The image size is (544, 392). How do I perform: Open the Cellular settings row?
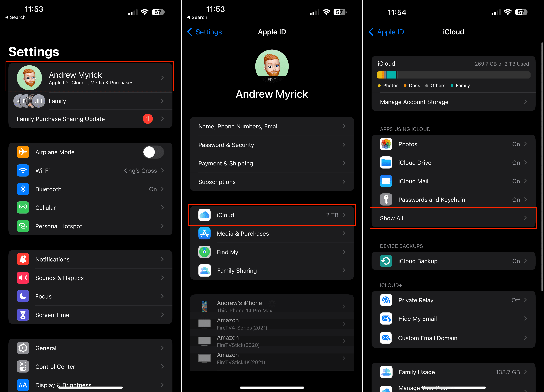(x=90, y=207)
